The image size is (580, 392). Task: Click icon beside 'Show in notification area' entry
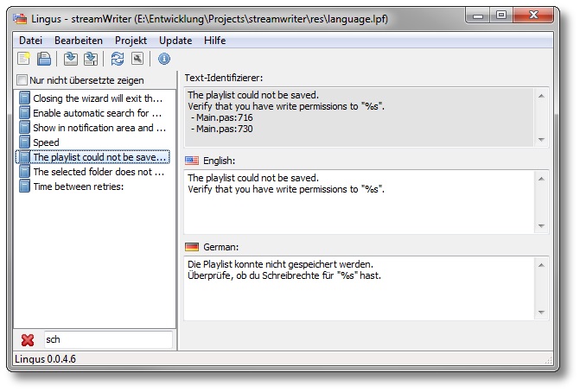tap(24, 128)
